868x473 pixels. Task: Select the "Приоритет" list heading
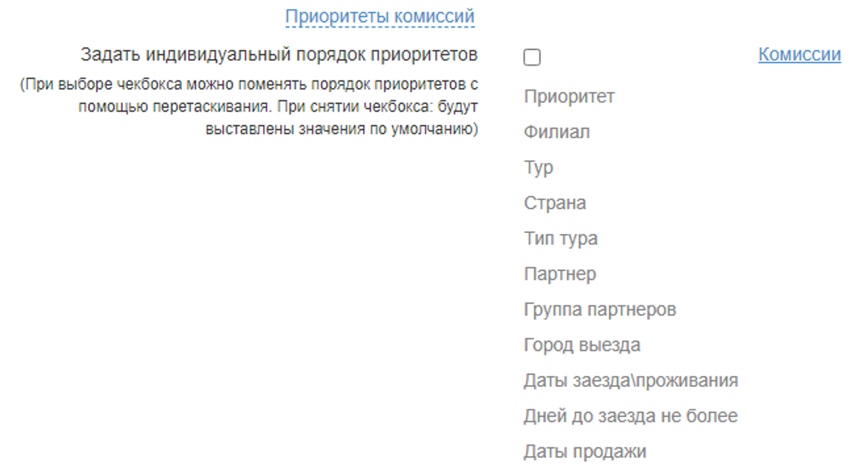tap(569, 97)
